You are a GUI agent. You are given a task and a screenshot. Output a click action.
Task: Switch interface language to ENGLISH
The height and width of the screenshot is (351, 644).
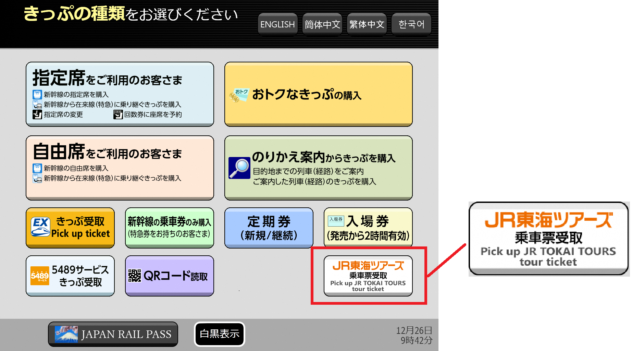tap(277, 24)
